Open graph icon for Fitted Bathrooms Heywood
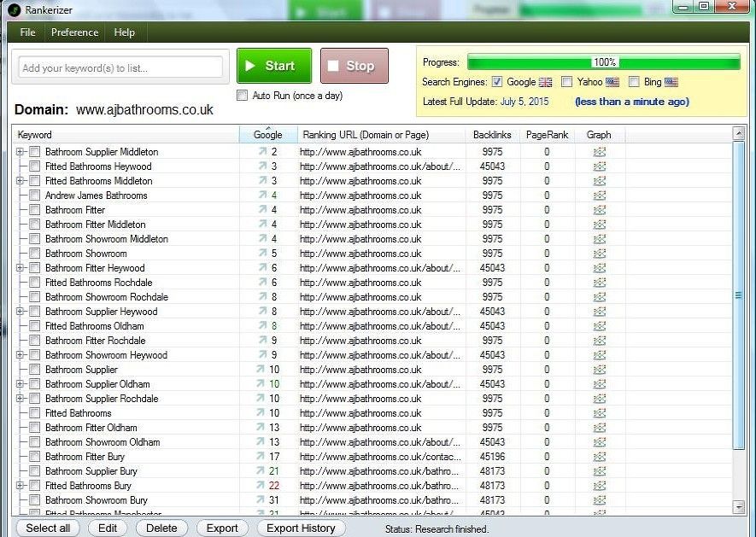The height and width of the screenshot is (537, 756). coord(600,166)
